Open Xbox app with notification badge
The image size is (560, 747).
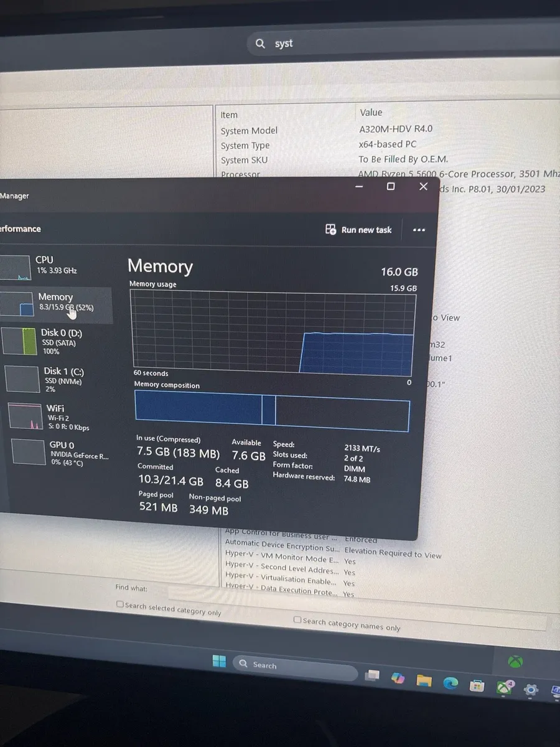pos(504,687)
